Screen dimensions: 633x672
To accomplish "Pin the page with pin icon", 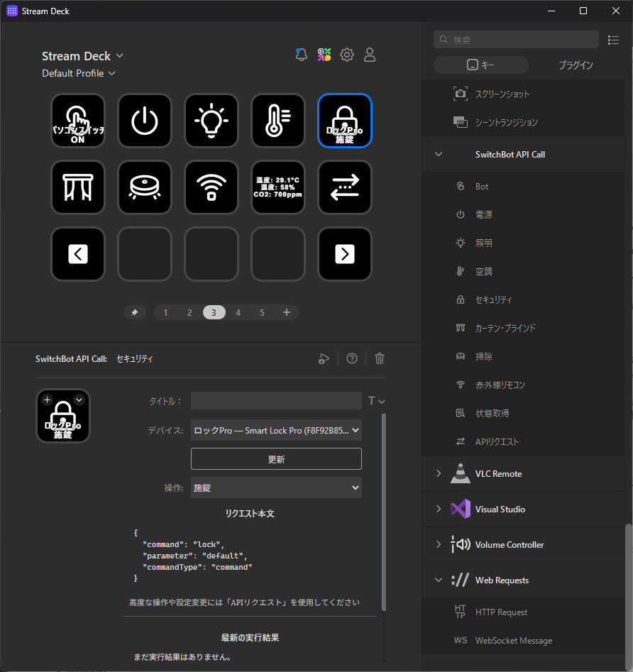I will point(135,312).
